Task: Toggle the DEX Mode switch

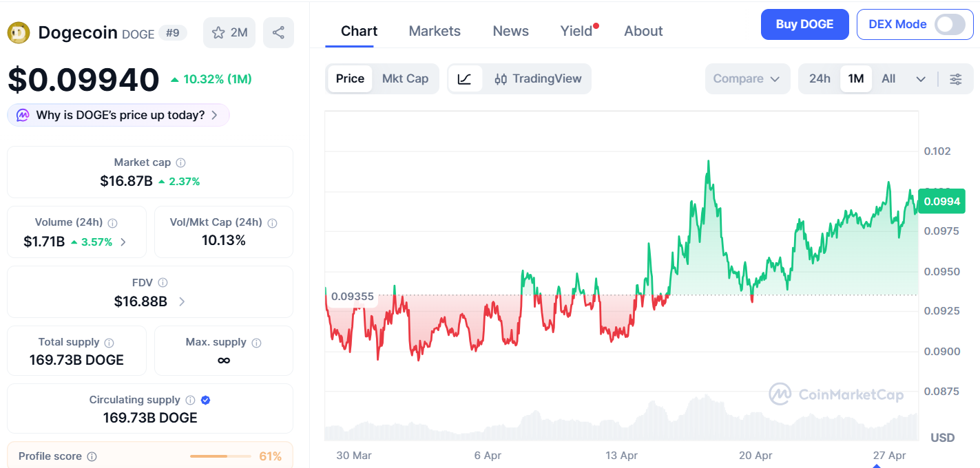Action: tap(950, 24)
